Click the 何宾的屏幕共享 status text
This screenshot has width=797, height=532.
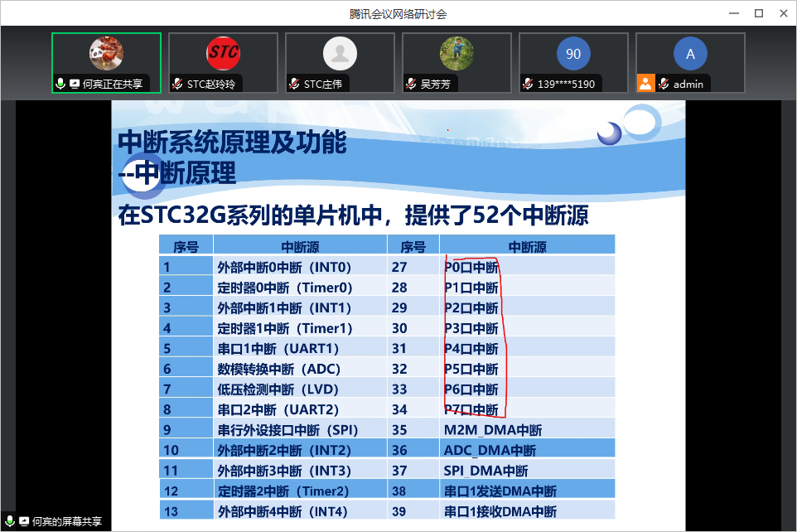click(67, 521)
